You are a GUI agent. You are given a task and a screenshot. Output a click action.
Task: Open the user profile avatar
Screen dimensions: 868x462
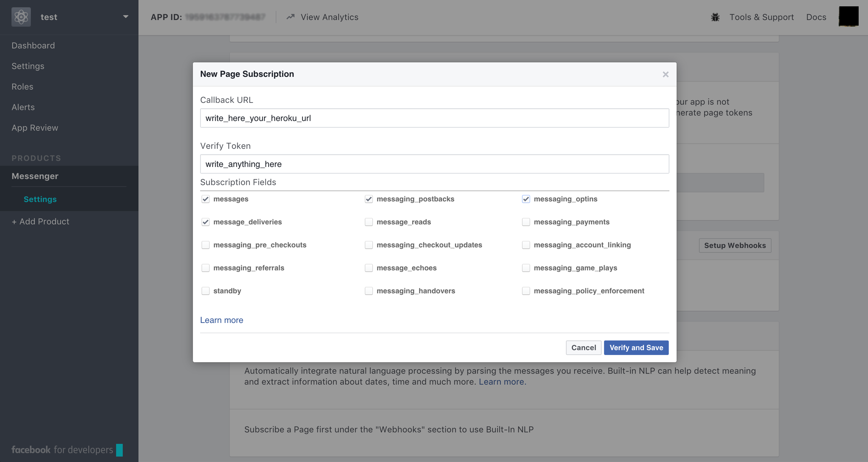[848, 16]
